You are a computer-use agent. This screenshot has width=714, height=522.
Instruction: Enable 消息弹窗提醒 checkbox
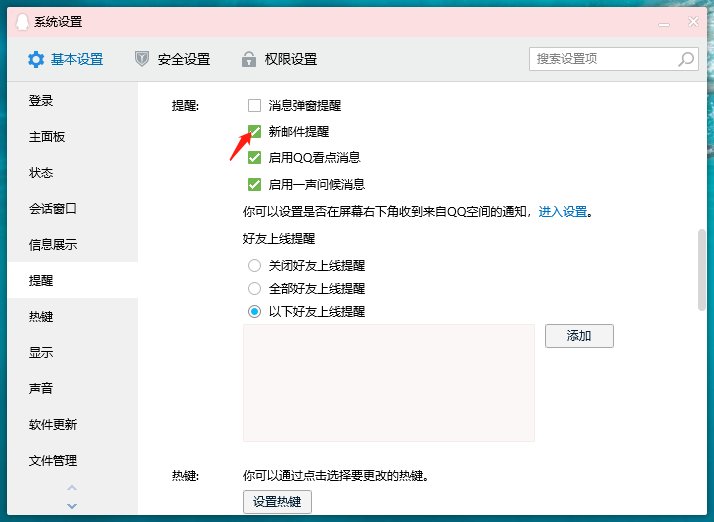[255, 106]
